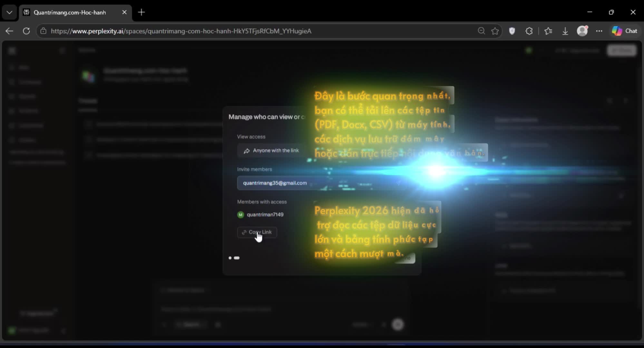Open the browser profile menu
The height and width of the screenshot is (348, 644).
click(x=582, y=31)
